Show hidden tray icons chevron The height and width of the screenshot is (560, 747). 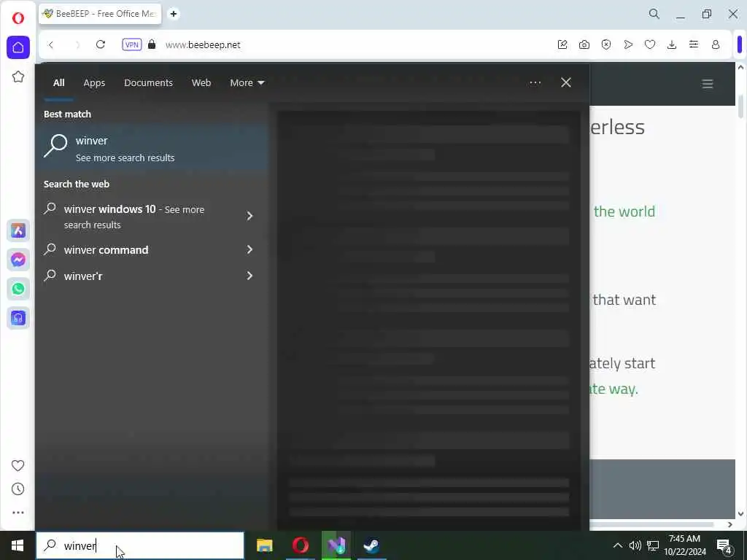617,545
